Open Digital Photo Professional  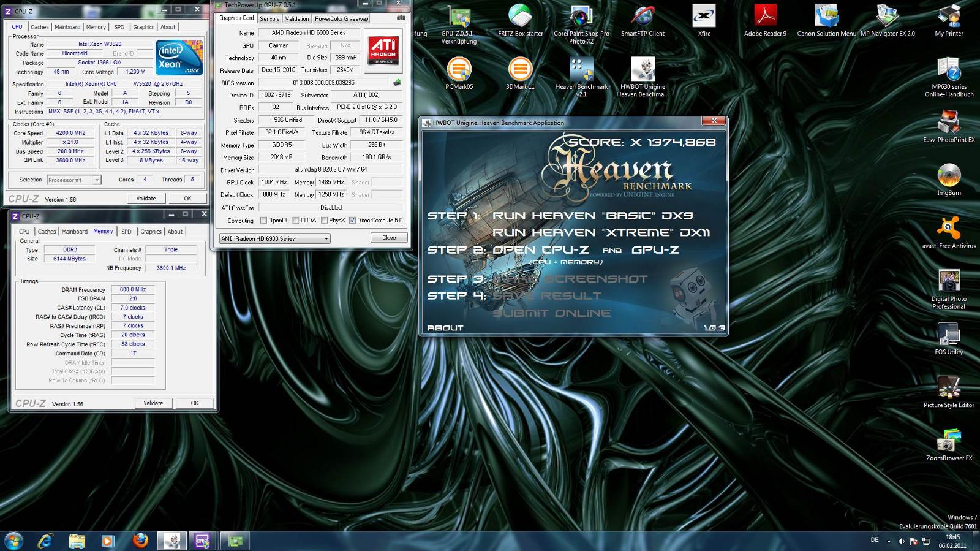949,290
